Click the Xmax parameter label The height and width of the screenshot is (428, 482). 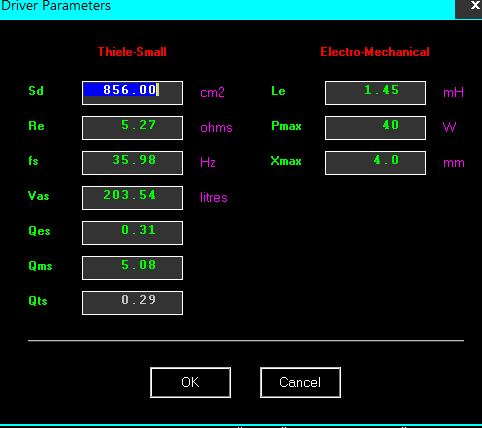(x=286, y=161)
